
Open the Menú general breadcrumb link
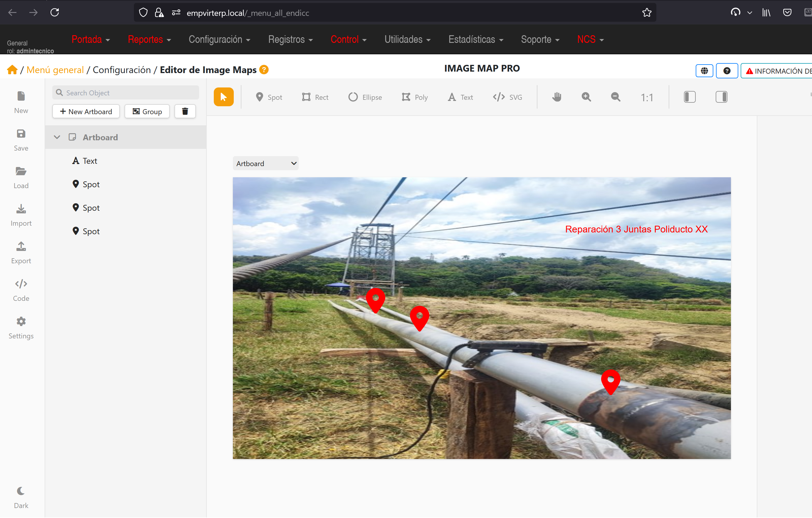pyautogui.click(x=55, y=70)
